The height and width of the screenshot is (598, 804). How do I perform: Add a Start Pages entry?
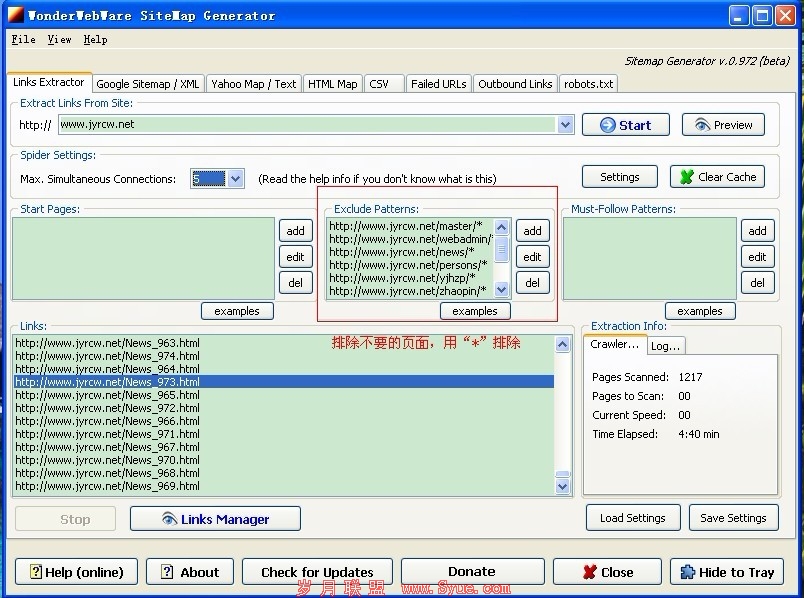click(295, 231)
